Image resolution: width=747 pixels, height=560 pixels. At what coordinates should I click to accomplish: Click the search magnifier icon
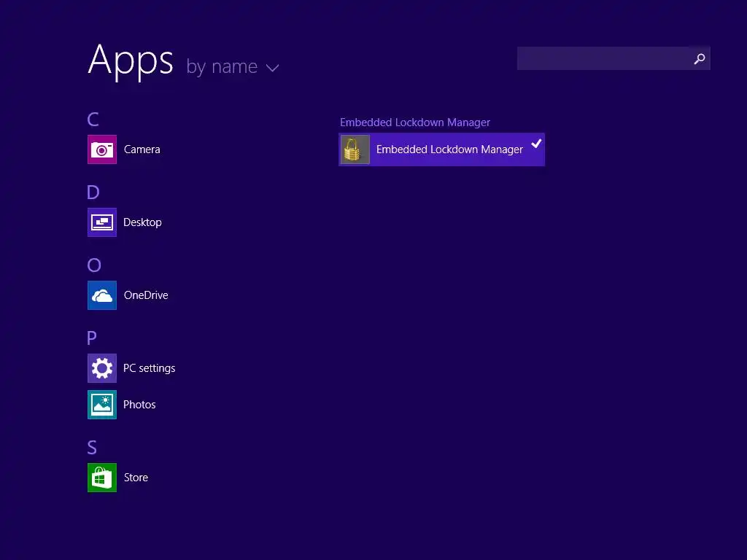coord(700,58)
